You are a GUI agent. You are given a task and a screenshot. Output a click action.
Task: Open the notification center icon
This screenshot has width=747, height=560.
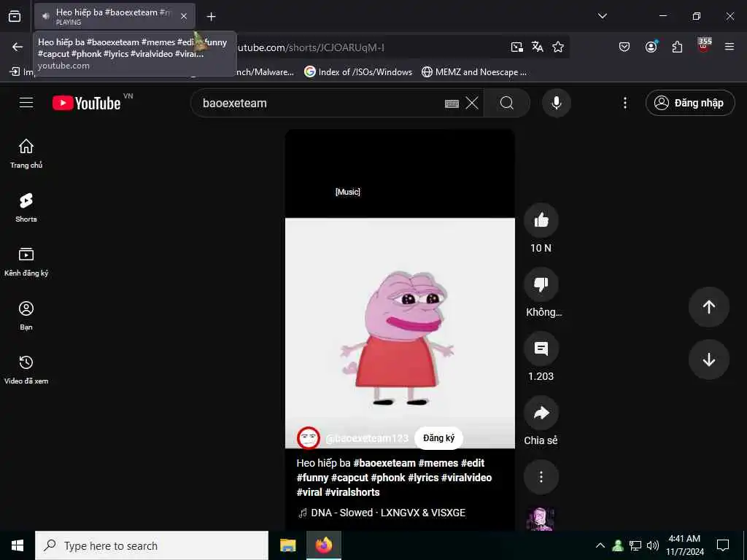[x=723, y=545]
